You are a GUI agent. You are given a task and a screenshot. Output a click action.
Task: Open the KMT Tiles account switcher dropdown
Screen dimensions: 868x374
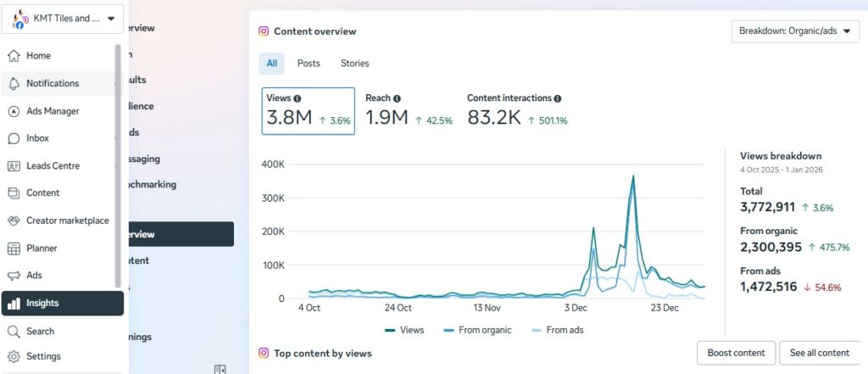64,19
